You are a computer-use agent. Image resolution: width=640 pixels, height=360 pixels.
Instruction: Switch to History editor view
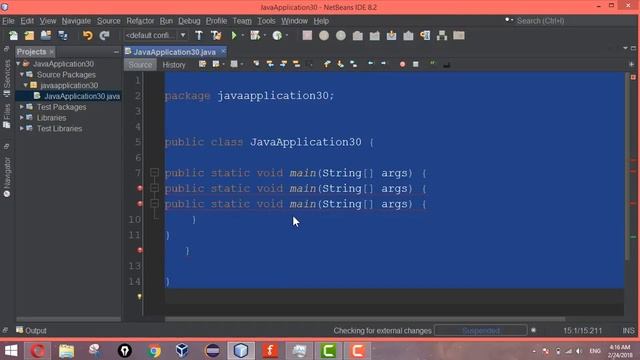[174, 64]
